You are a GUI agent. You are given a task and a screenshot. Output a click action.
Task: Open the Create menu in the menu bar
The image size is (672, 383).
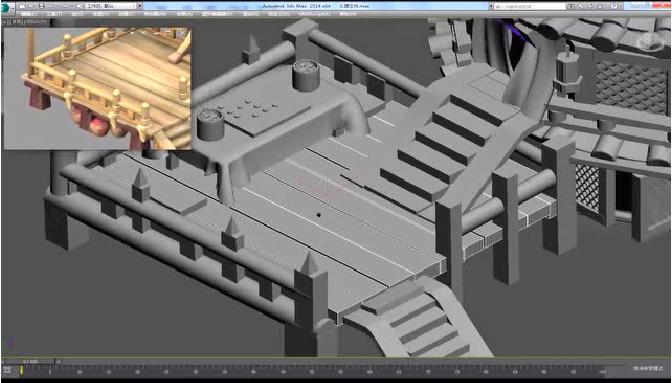pyautogui.click(x=126, y=14)
